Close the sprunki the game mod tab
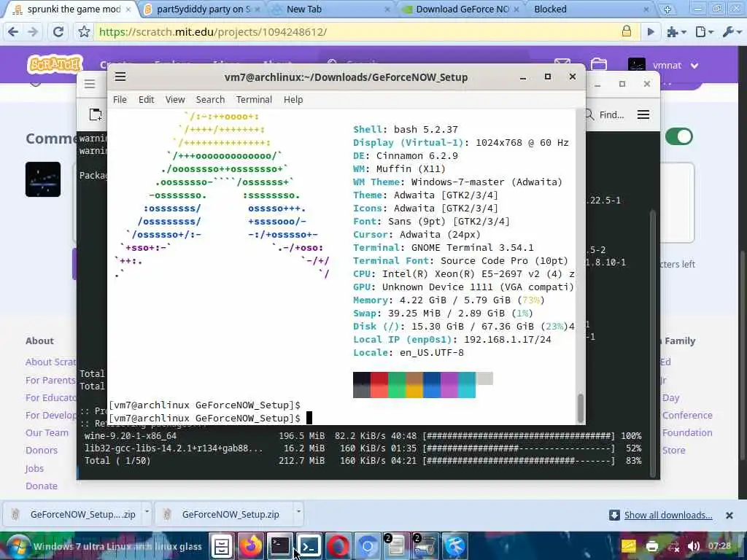Screen dimensions: 747x560 coord(128,9)
